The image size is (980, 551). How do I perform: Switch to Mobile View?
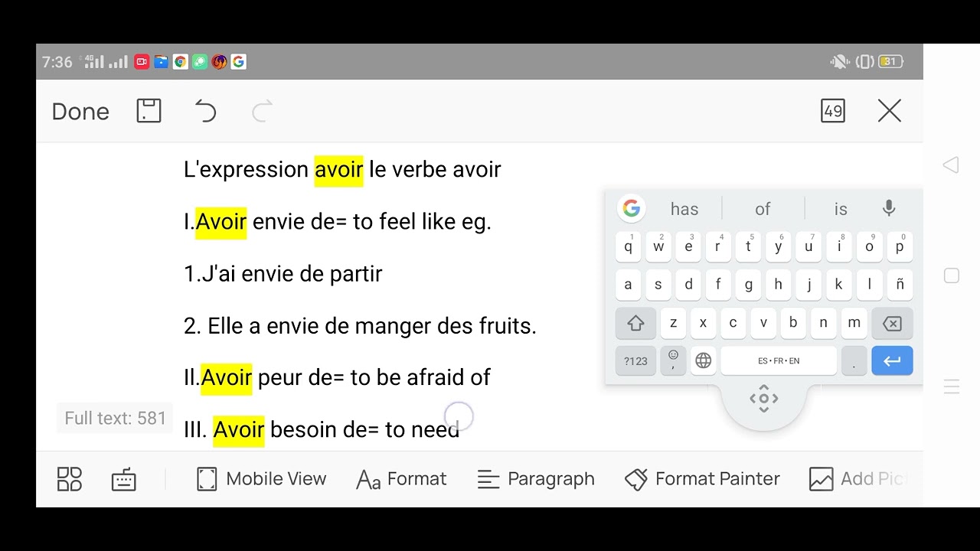tap(261, 479)
